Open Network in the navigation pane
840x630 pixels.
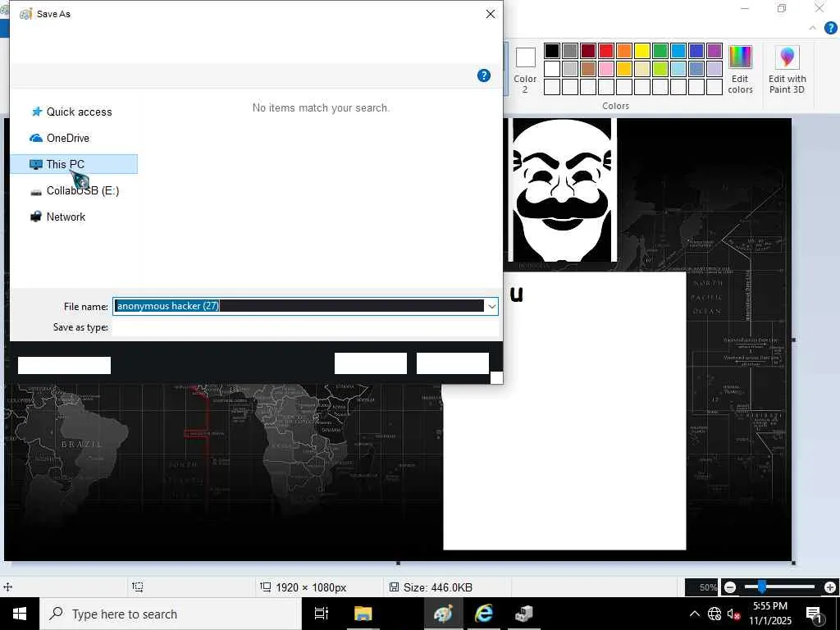point(58,217)
